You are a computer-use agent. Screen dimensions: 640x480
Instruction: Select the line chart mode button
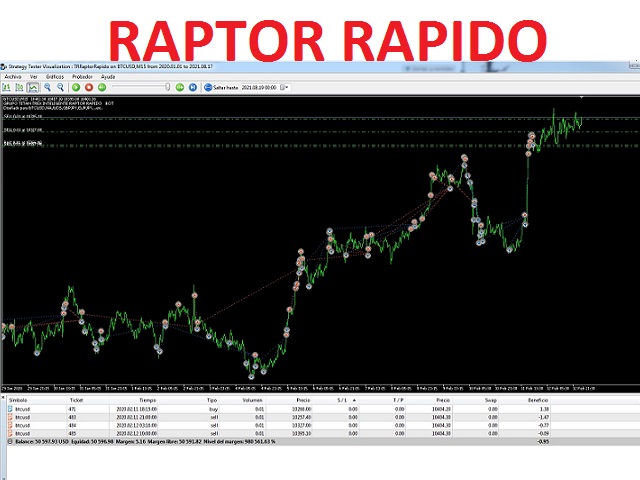pyautogui.click(x=33, y=87)
